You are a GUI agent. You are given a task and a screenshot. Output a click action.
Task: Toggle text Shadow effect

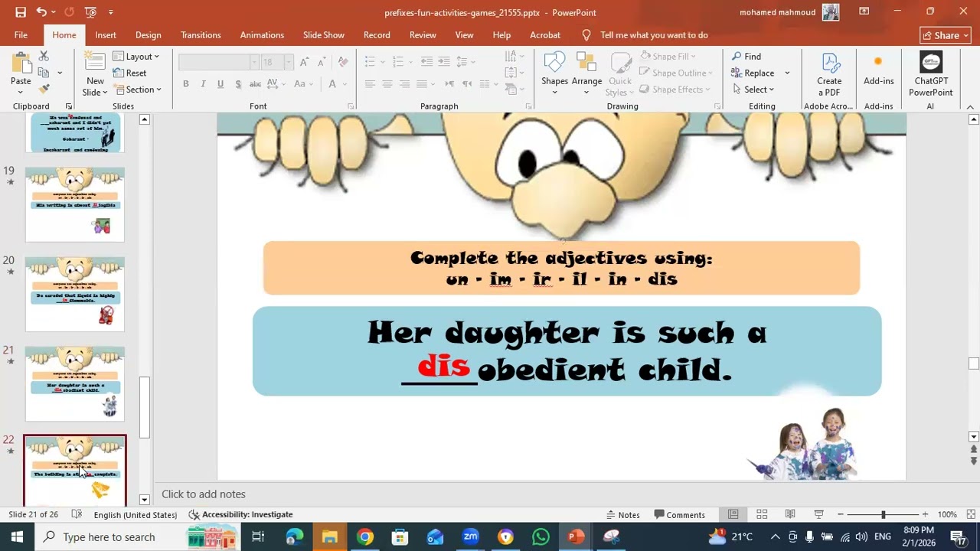pyautogui.click(x=238, y=83)
